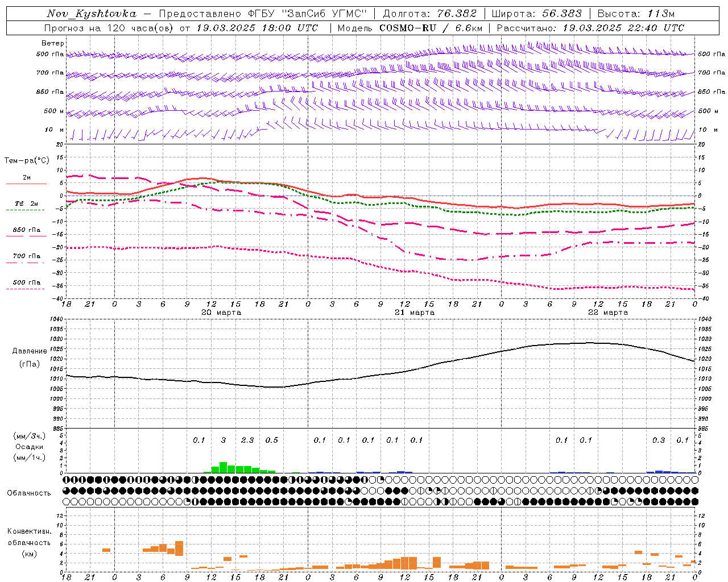This screenshot has width=728, height=582.
Task: Click the tallest green precipitation bar
Action: pos(224,467)
